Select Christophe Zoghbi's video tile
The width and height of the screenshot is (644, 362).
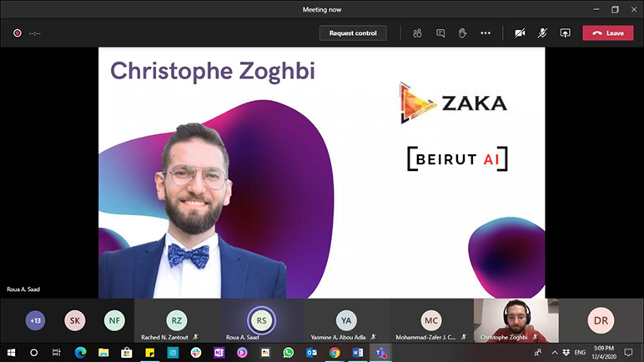(516, 320)
